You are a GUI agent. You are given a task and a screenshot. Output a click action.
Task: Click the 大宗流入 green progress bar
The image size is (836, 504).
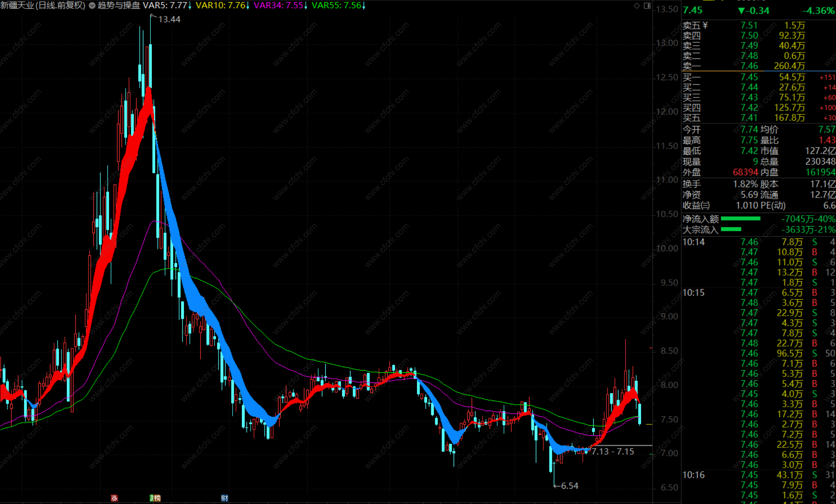point(731,229)
